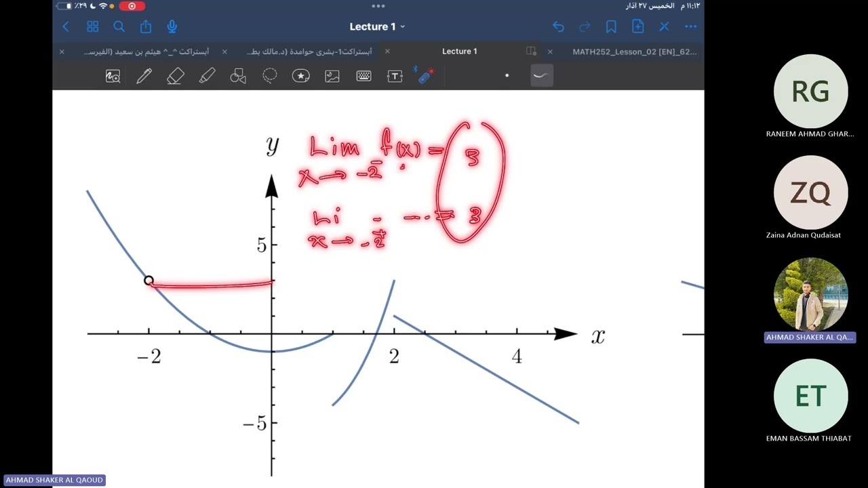Select Ahmad Shaker Al Qaoud photo thumbnail

810,295
